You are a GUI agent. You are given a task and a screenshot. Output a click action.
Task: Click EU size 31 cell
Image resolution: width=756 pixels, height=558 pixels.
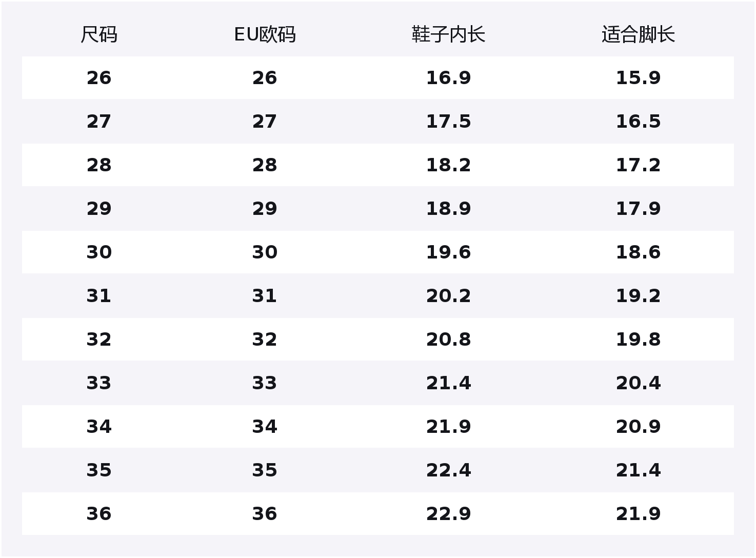tap(265, 296)
